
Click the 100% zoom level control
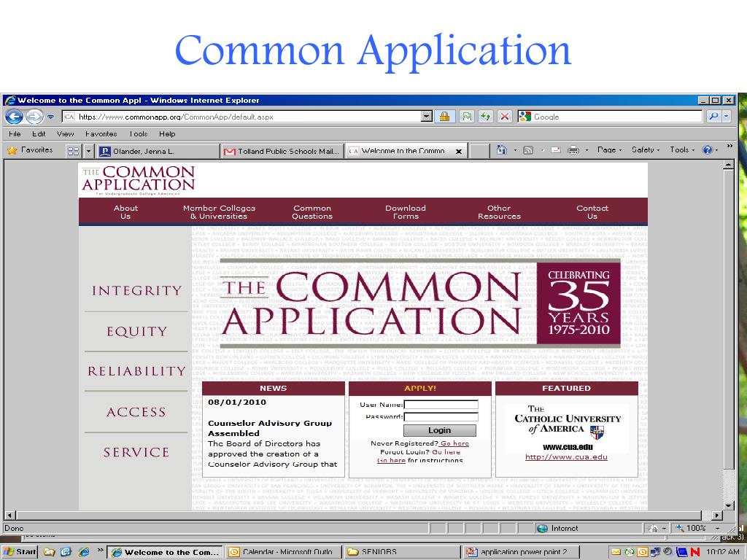tap(697, 528)
